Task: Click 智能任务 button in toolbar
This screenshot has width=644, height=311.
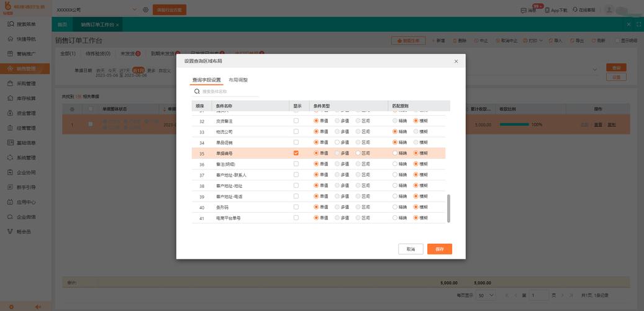Action: click(408, 40)
